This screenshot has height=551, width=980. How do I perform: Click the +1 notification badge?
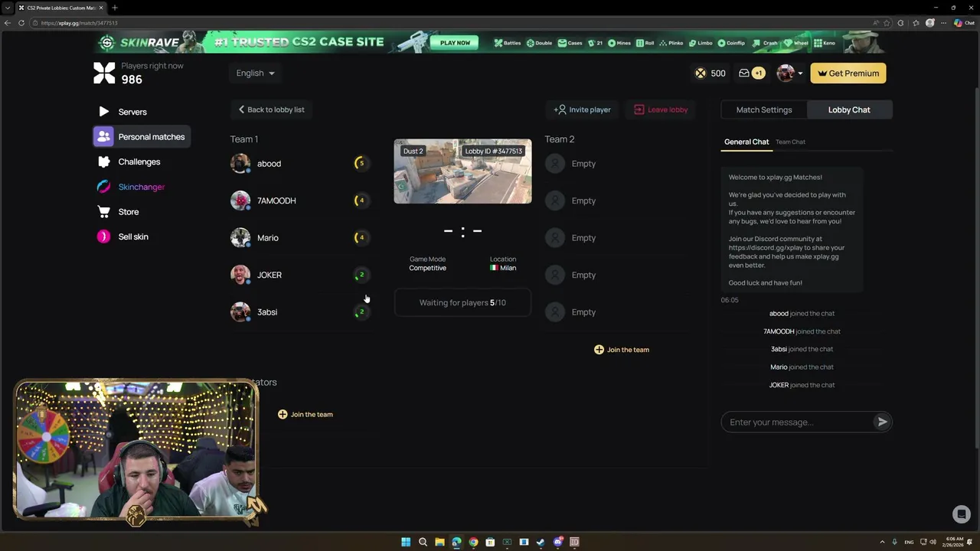[758, 73]
